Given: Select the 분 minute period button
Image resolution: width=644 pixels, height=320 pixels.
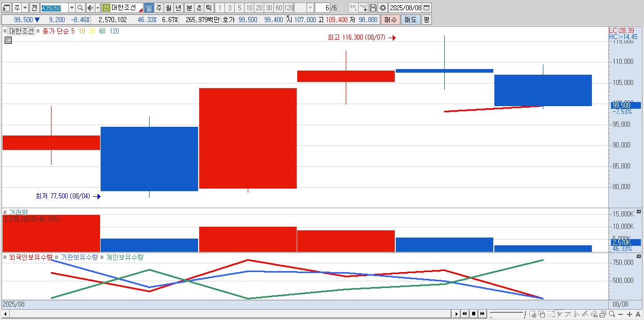Looking at the screenshot, I should (x=189, y=8).
